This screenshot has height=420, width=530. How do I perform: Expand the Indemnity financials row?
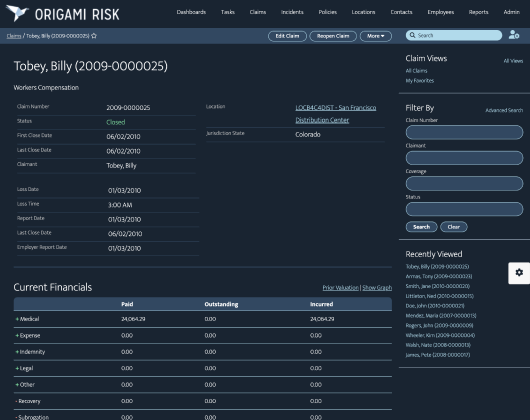coord(17,352)
